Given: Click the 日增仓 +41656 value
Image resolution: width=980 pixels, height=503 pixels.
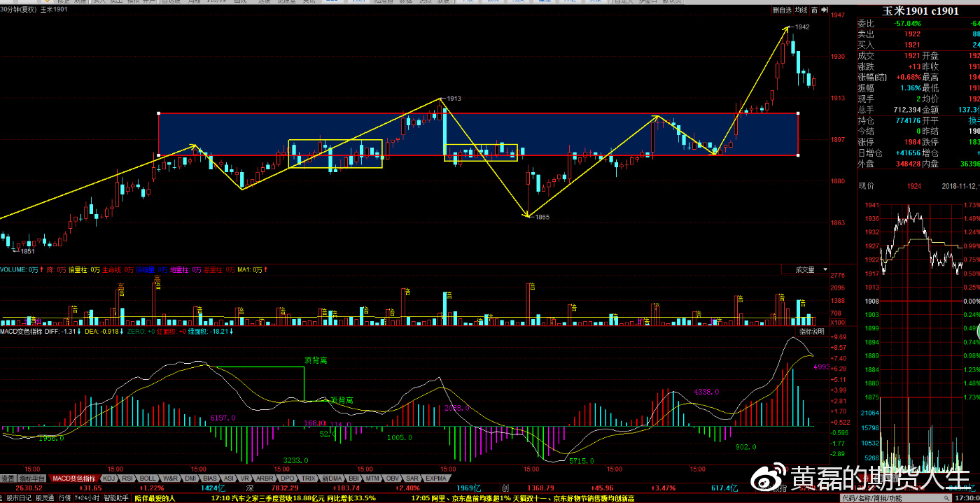Looking at the screenshot, I should (x=907, y=153).
